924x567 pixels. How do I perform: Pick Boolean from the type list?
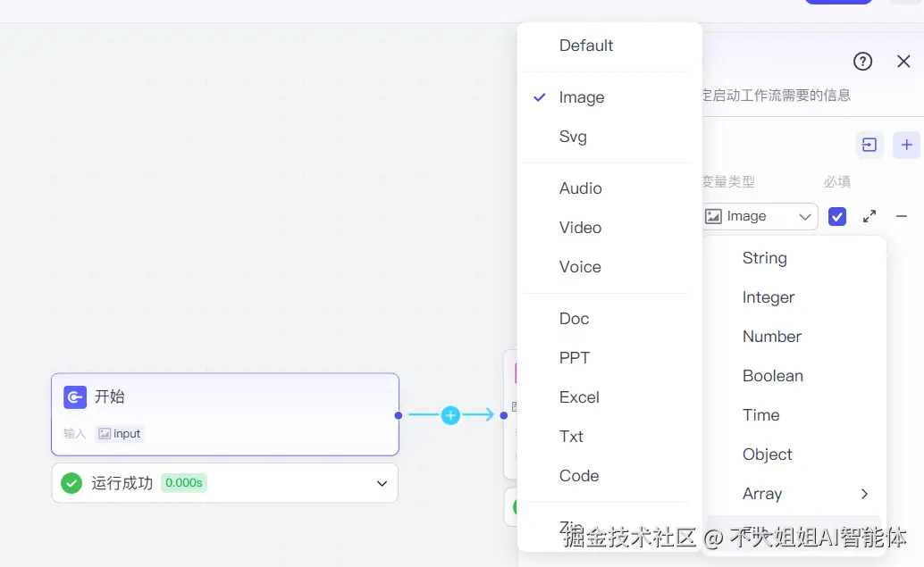pos(773,376)
